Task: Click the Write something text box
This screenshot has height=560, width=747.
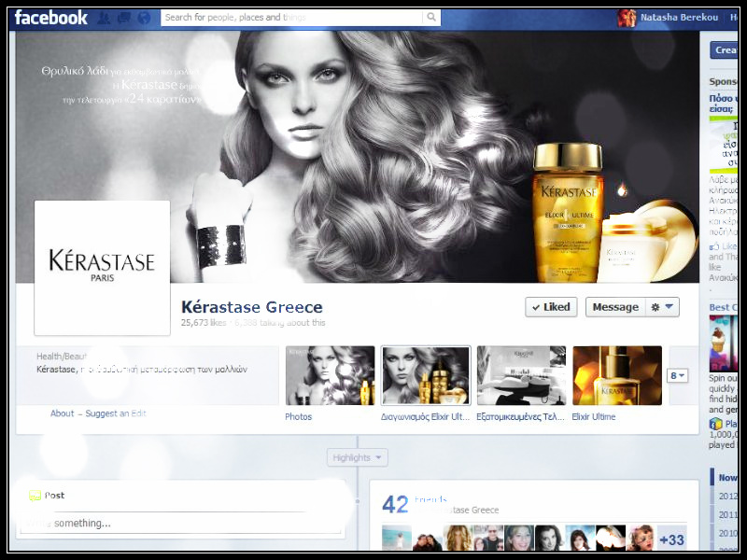Action: (x=181, y=523)
